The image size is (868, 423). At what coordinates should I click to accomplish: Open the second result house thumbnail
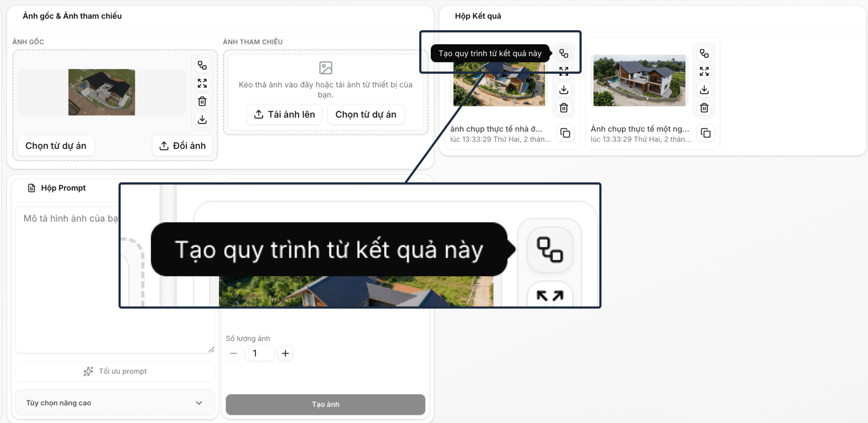[x=639, y=80]
